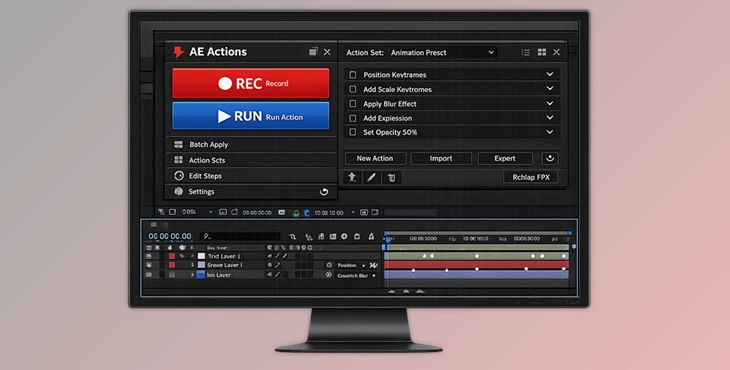Open the Gawntich Blur dropdown on Ioo Laver
Image resolution: width=730 pixels, height=370 pixels.
tap(356, 276)
